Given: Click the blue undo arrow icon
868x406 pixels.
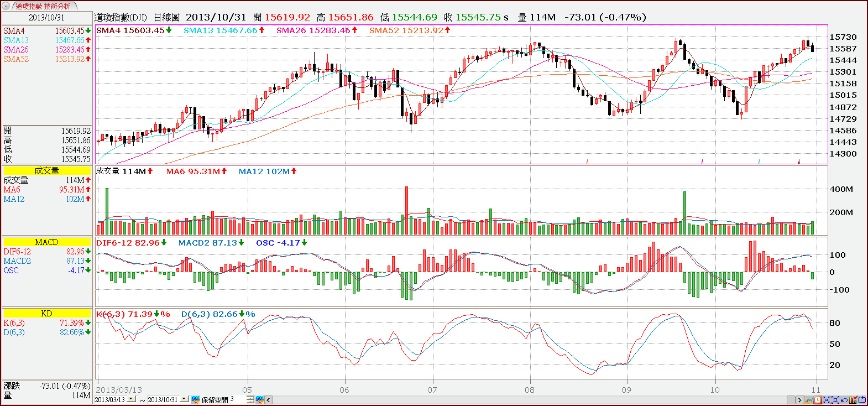Looking at the screenshot, I should pos(844,400).
